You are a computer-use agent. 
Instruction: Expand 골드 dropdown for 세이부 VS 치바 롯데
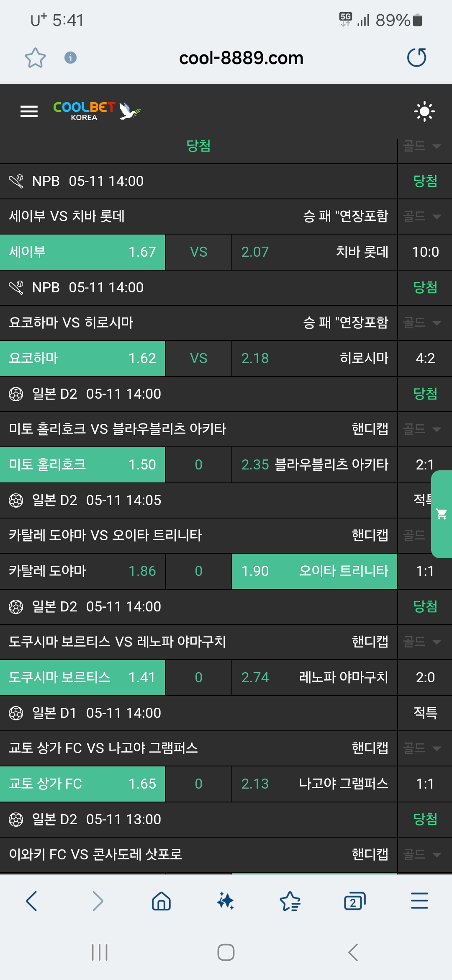tap(422, 217)
